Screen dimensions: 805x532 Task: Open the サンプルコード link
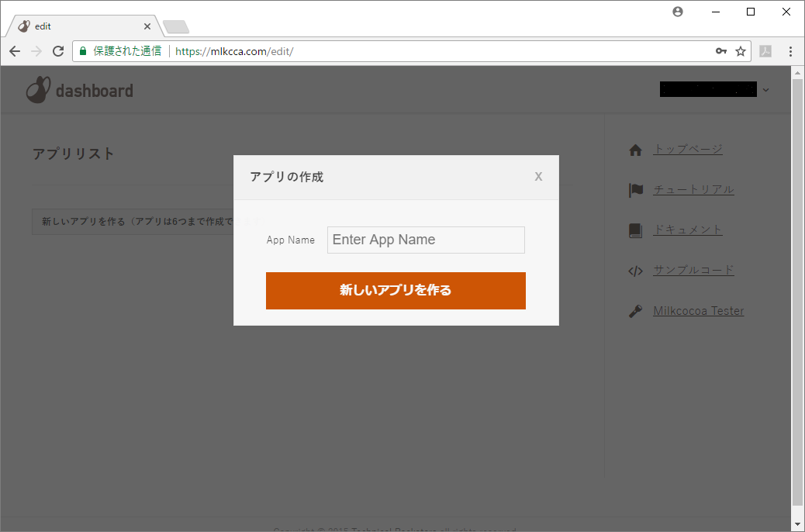tap(693, 270)
